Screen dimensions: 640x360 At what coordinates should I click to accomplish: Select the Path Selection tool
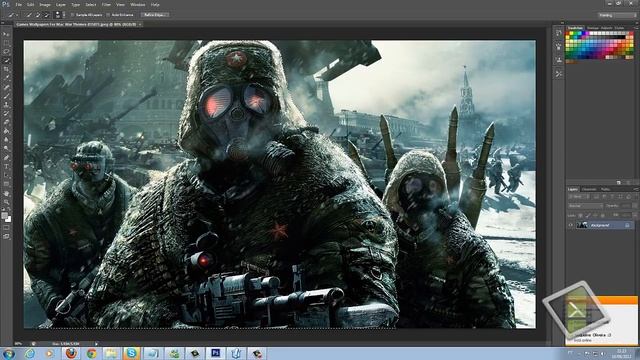(x=6, y=176)
